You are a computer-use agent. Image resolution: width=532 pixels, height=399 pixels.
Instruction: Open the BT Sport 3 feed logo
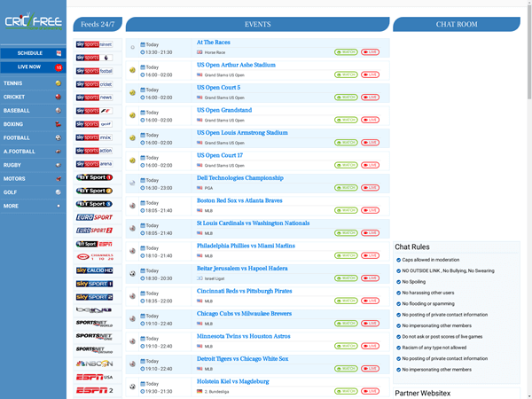[x=94, y=204]
